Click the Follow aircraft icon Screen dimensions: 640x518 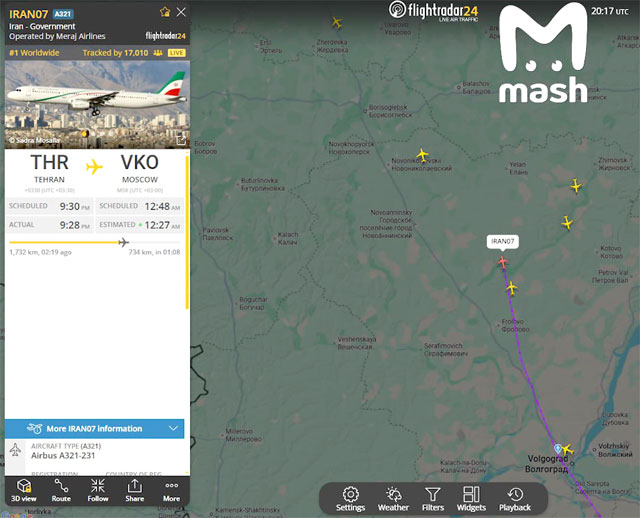(98, 490)
